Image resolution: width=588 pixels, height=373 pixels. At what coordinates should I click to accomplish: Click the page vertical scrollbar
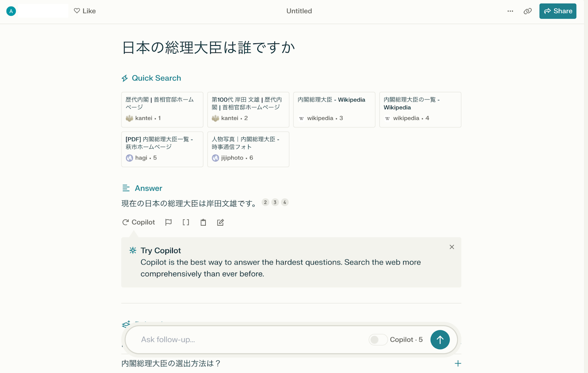click(x=586, y=186)
